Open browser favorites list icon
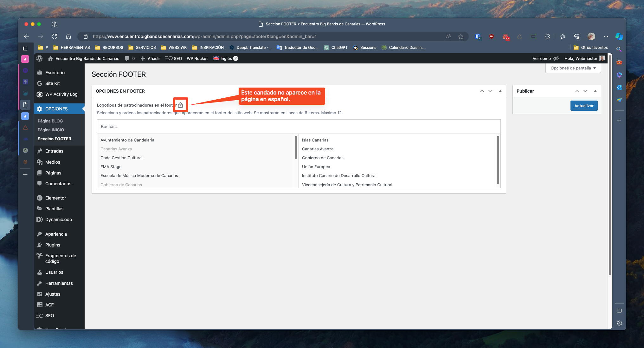The height and width of the screenshot is (348, 644). 563,36
